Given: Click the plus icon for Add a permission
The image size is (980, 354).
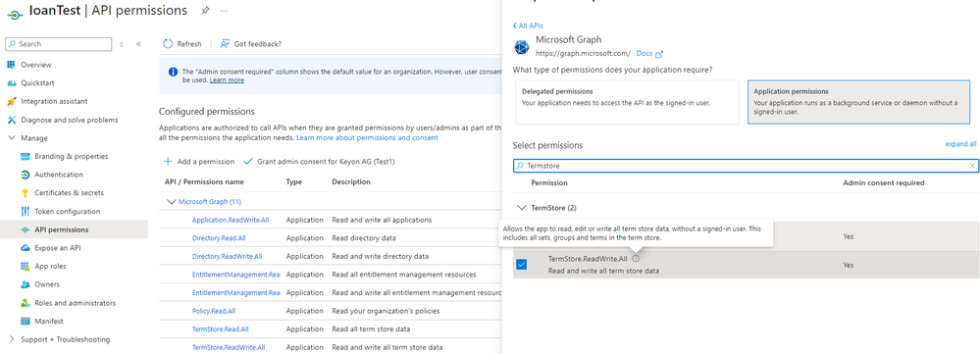Looking at the screenshot, I should click(168, 161).
